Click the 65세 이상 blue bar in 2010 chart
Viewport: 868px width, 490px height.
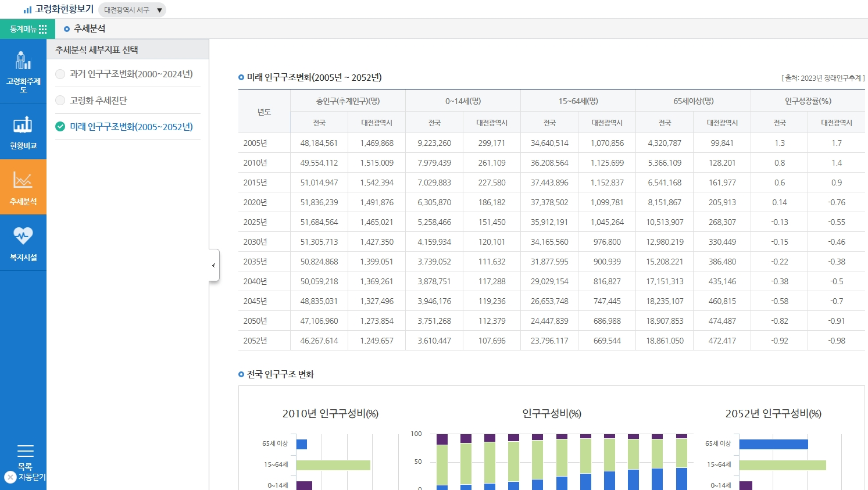302,444
